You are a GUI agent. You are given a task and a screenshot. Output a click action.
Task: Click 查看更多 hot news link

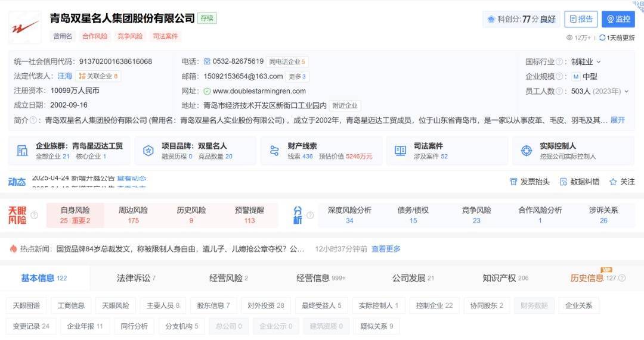[x=386, y=249]
